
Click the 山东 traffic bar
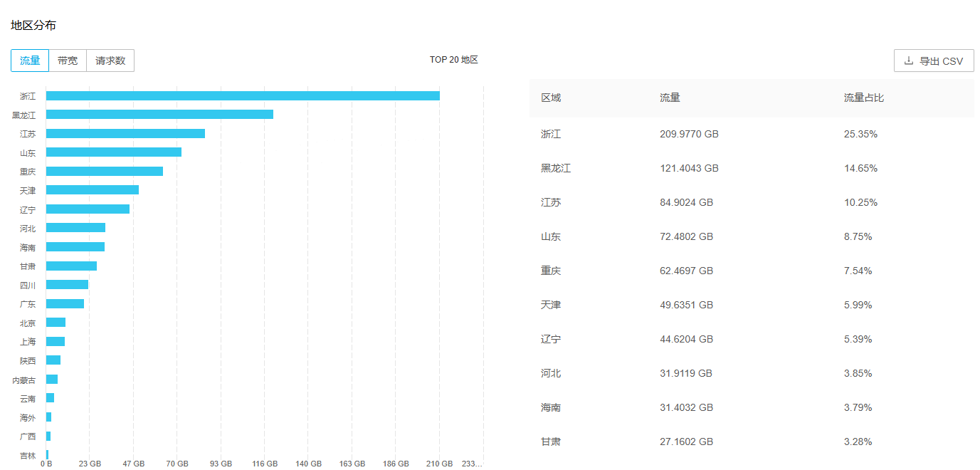(x=114, y=152)
